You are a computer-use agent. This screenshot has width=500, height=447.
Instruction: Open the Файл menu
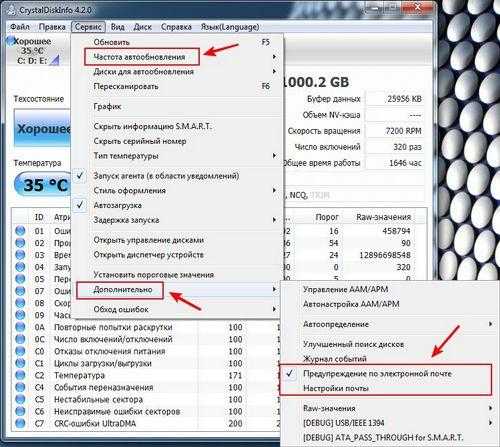[20, 27]
